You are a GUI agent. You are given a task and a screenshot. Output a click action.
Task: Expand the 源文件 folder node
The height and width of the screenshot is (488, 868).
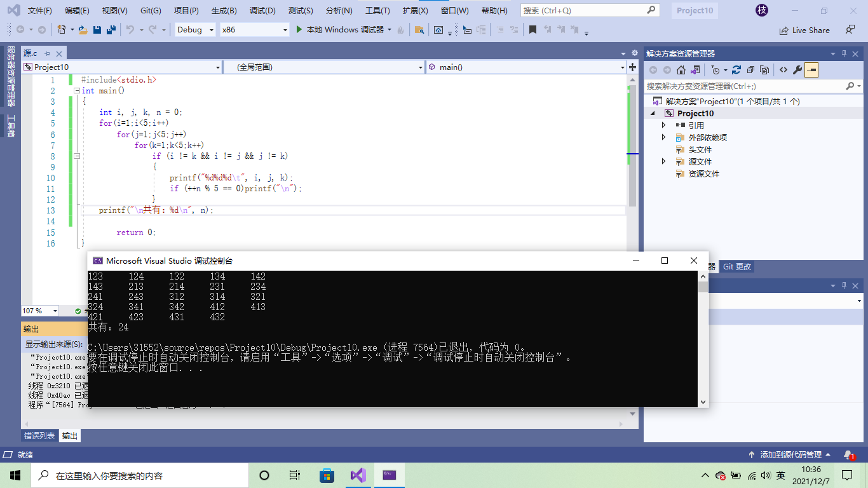664,161
